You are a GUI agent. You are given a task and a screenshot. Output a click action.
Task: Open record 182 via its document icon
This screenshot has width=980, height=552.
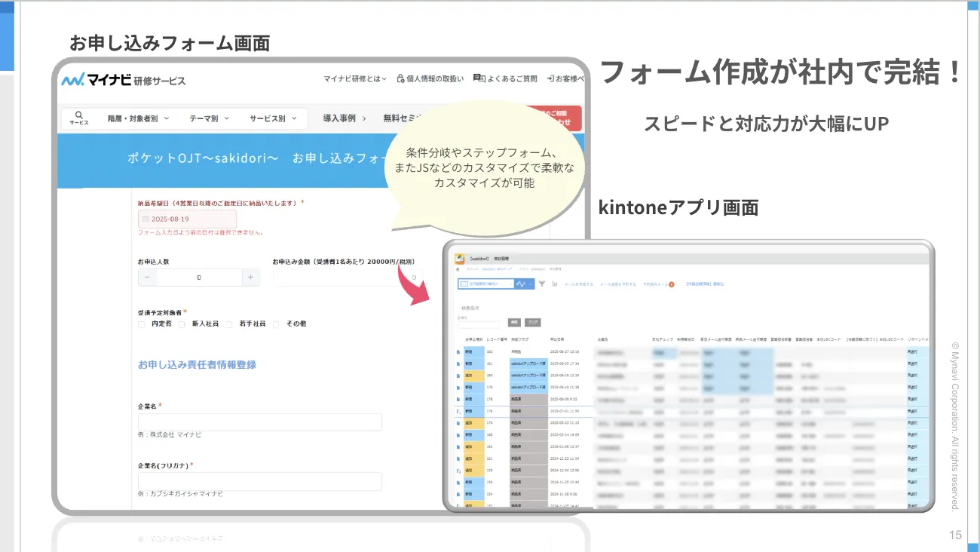[x=458, y=352]
